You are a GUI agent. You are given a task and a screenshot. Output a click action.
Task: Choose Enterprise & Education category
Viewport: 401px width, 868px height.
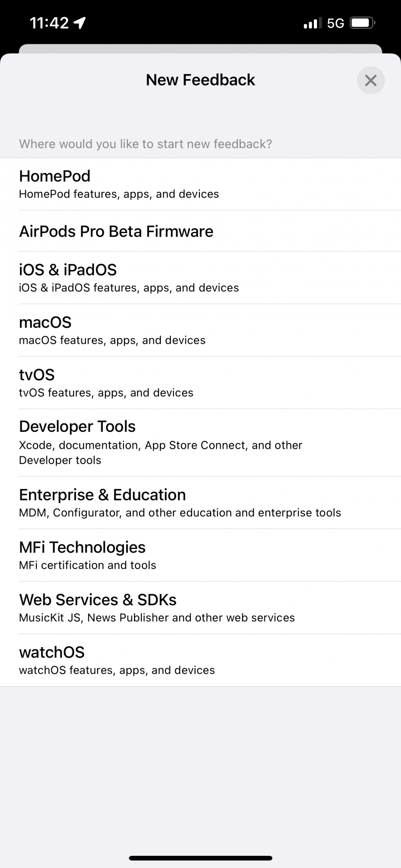coord(200,503)
